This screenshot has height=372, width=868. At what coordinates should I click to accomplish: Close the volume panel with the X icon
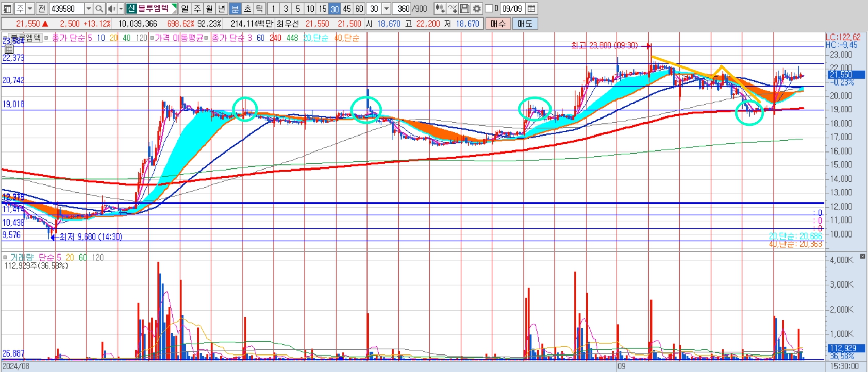(862, 256)
